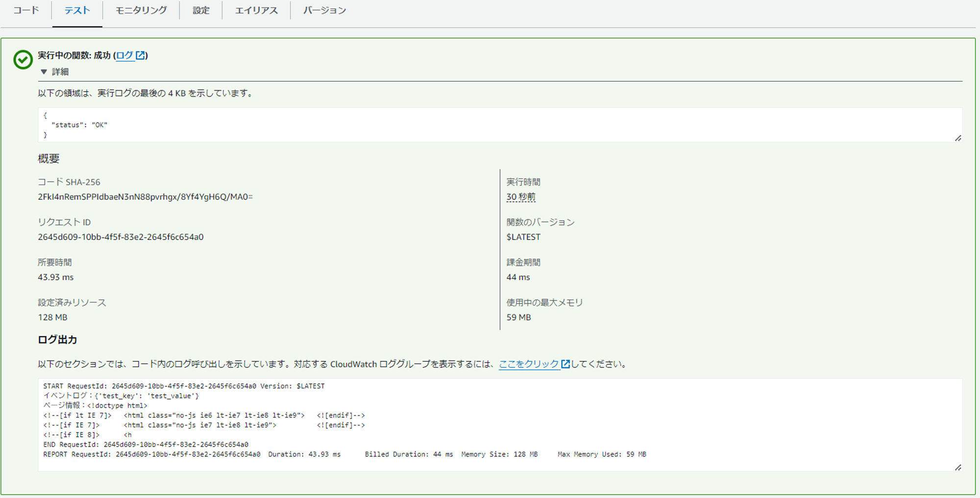Click external link icon beside ここをクリック
Viewport: 980px width, 498px height.
(x=566, y=364)
